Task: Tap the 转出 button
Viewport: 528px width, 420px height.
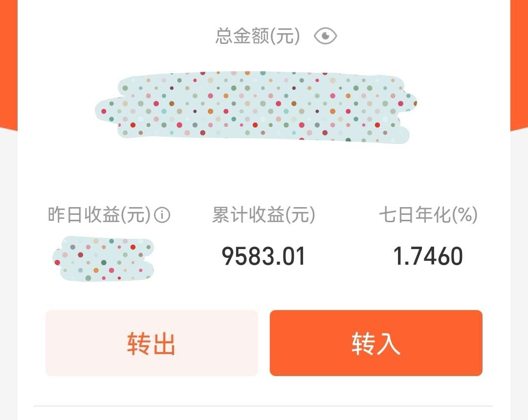Action: coord(152,343)
